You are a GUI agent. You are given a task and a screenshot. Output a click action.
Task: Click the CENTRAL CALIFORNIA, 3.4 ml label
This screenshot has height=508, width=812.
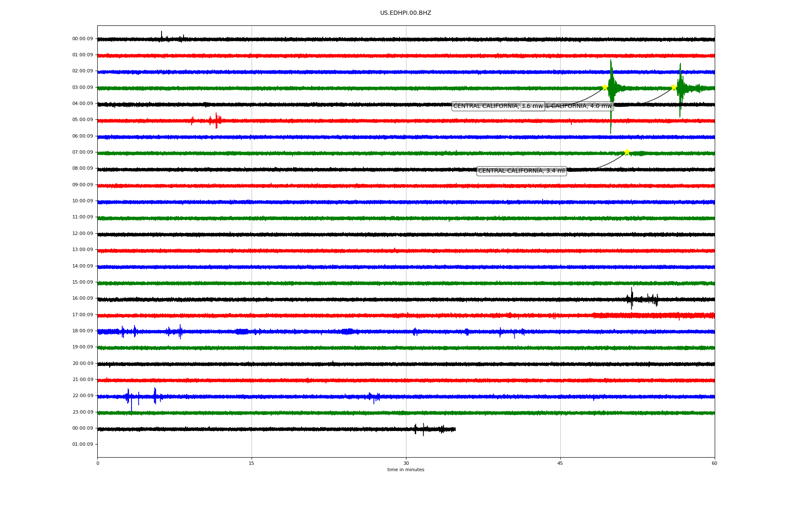click(x=521, y=171)
